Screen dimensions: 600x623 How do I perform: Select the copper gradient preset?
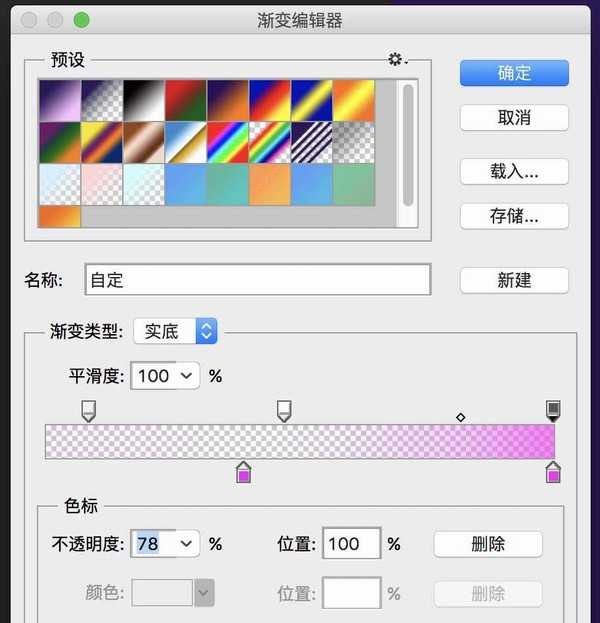(x=144, y=143)
